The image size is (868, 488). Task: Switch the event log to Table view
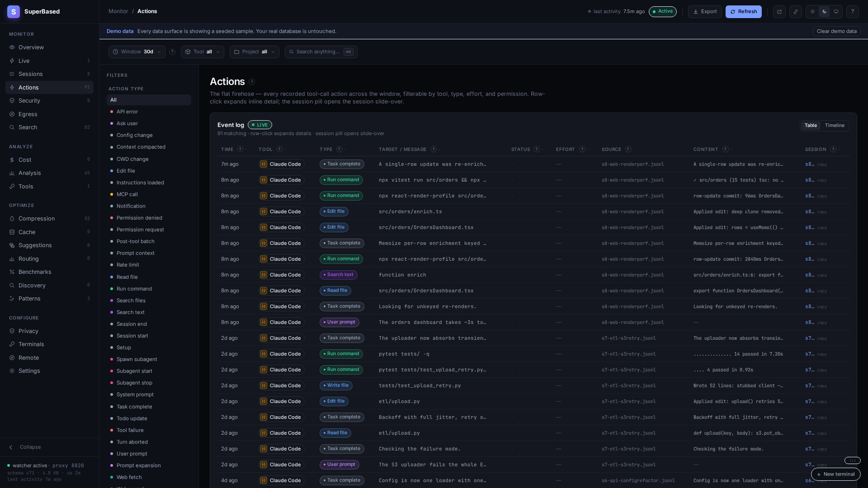tap(811, 126)
